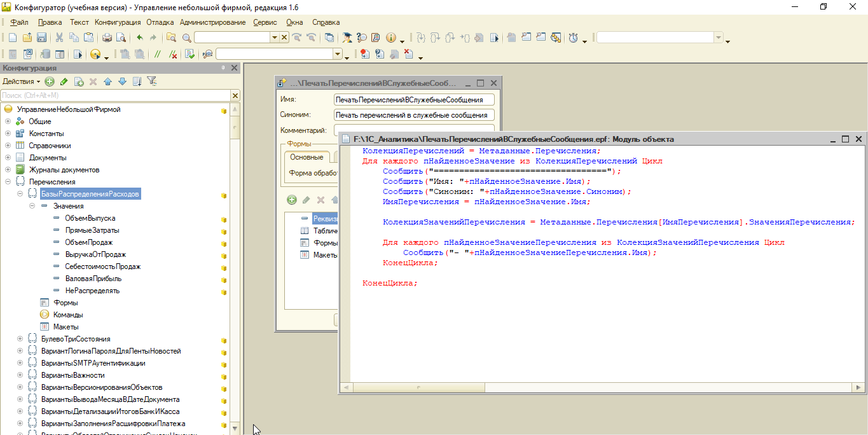868x435 pixels.
Task: Open the search text combo box dropdown arrow
Action: (x=275, y=38)
